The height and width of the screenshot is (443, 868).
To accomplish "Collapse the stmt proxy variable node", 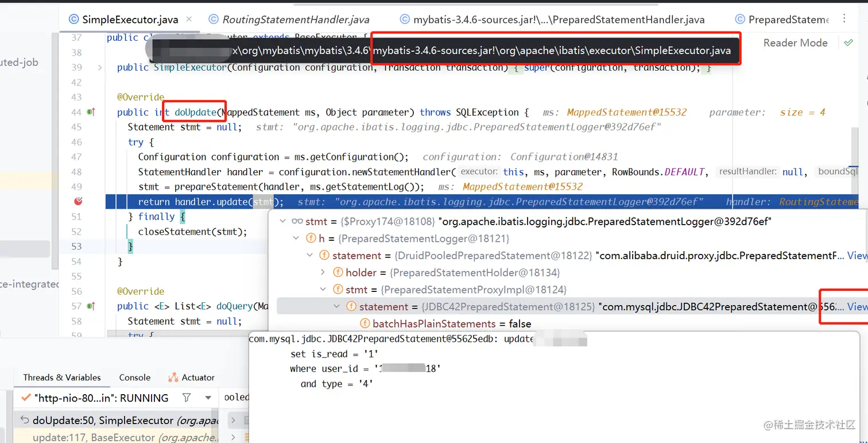I will point(282,221).
